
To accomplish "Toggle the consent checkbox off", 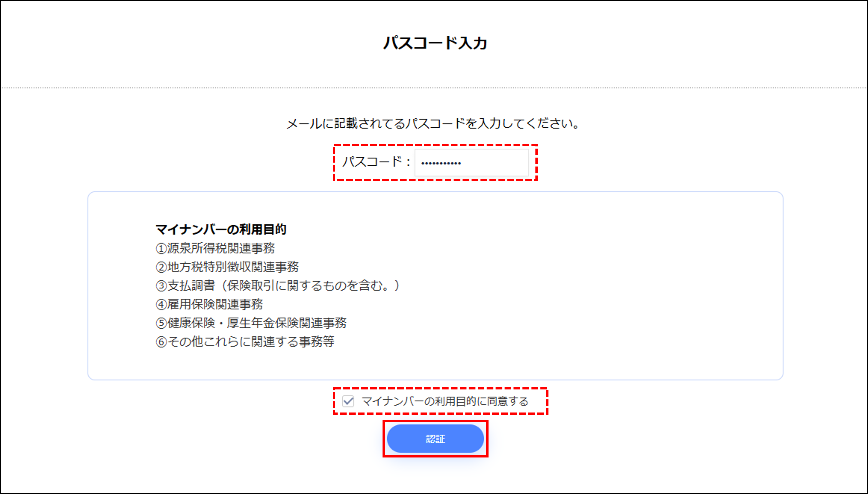I will click(x=348, y=401).
